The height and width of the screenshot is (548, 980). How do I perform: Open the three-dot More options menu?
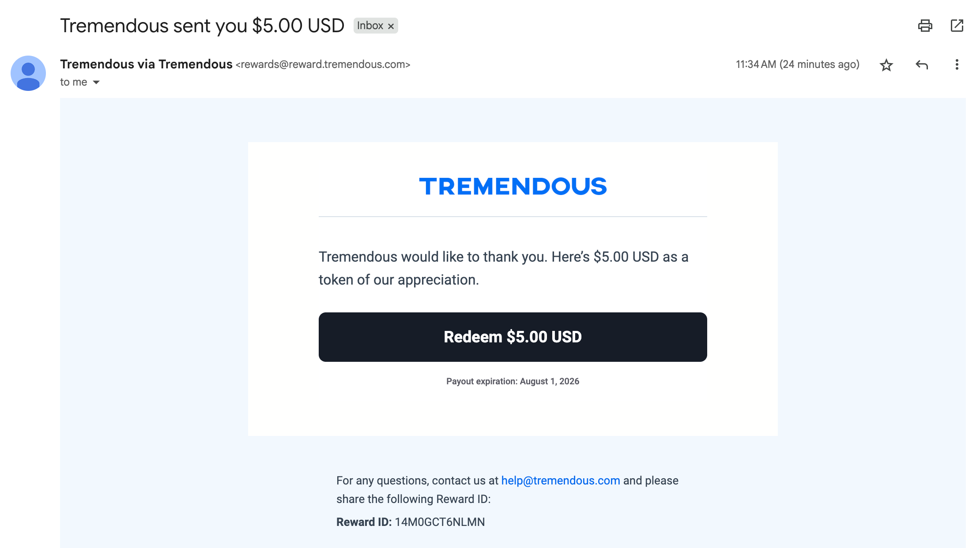tap(957, 65)
